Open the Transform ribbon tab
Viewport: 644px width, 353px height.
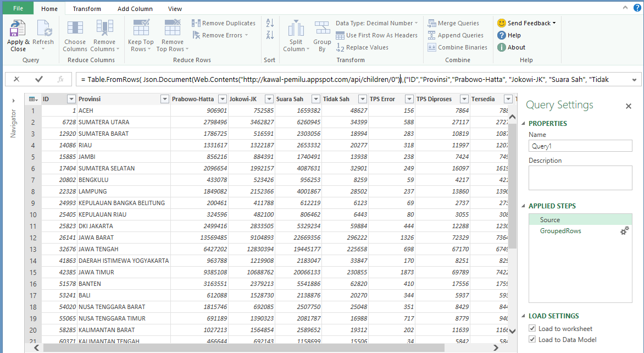(87, 9)
